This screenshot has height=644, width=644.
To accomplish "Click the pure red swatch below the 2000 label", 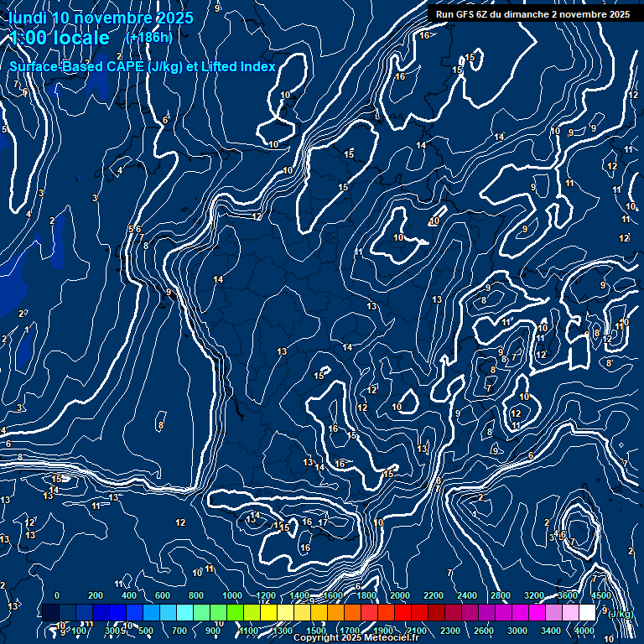I will 402,612.
